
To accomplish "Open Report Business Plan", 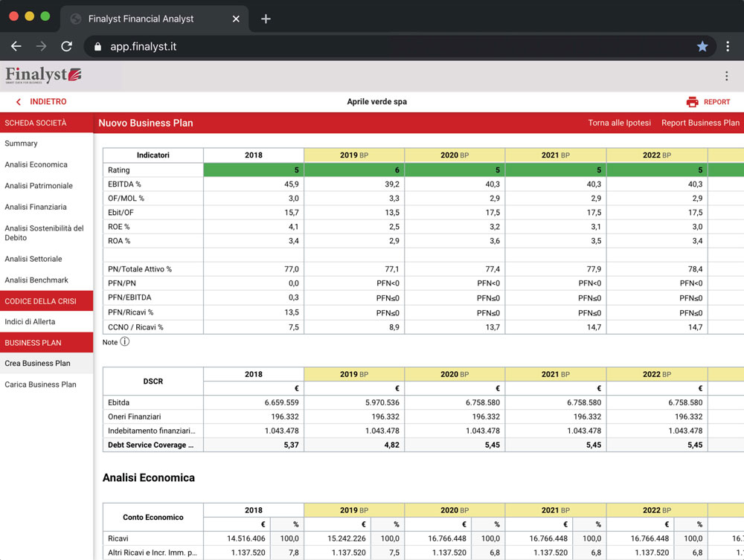I will click(700, 123).
